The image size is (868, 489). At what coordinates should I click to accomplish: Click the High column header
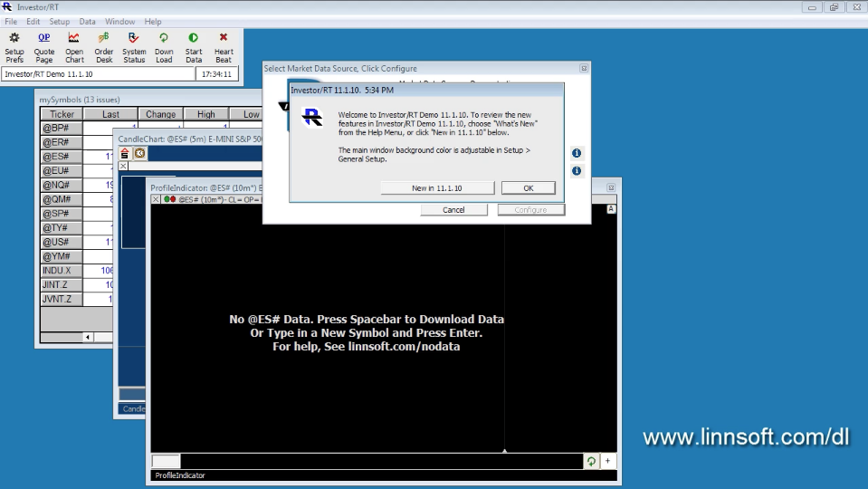coord(206,114)
